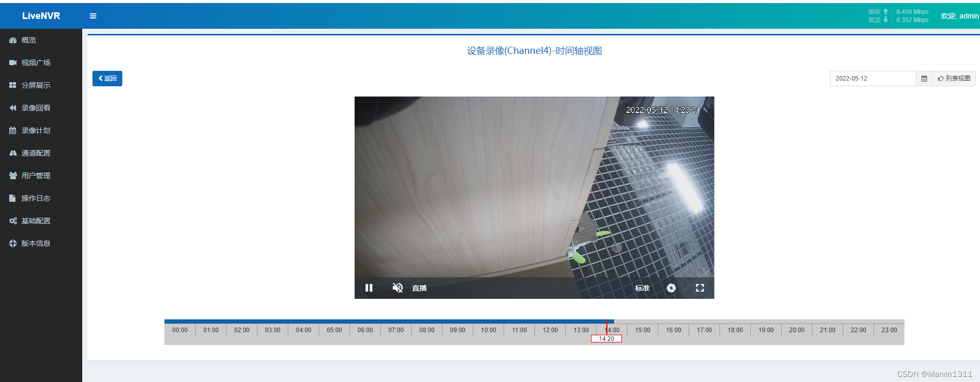Click the 0.352 Mbps send rate text
Screen dimensions: 980x382
[912, 20]
